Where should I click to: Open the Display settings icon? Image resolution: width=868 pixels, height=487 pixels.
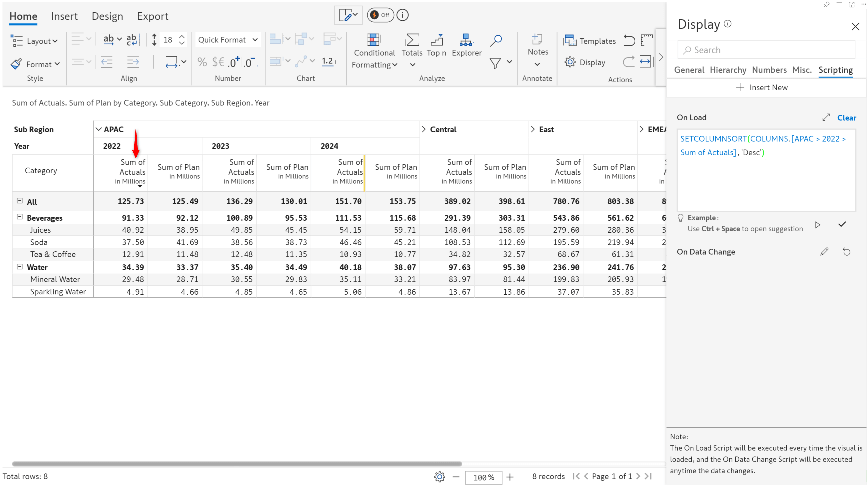pos(571,62)
